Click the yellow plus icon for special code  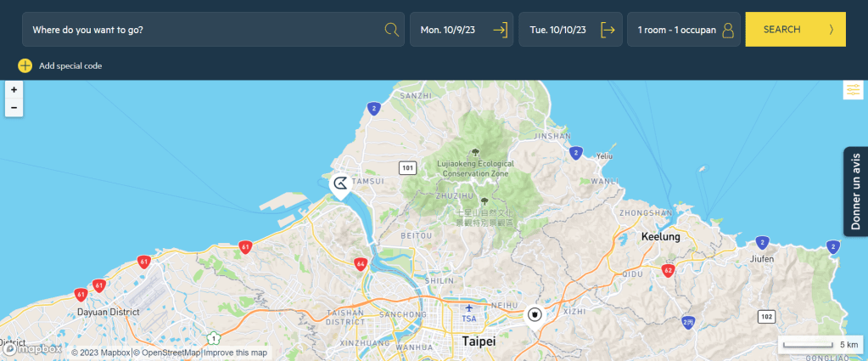(25, 65)
